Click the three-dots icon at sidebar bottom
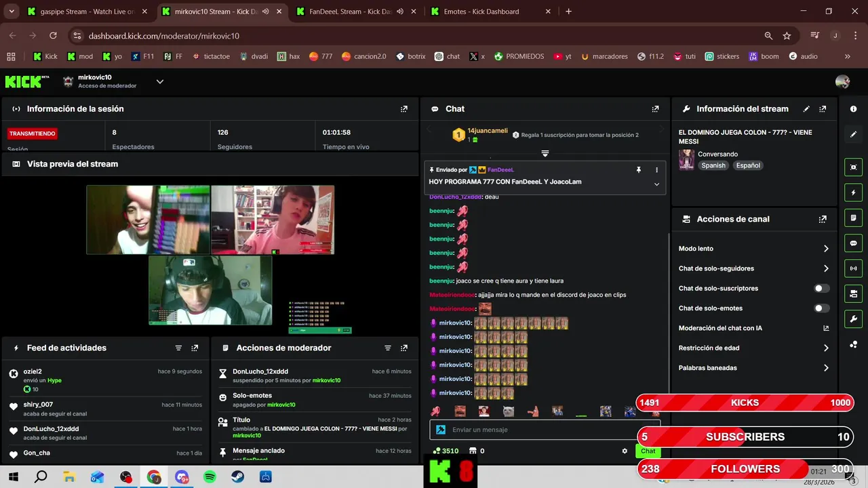 [853, 344]
